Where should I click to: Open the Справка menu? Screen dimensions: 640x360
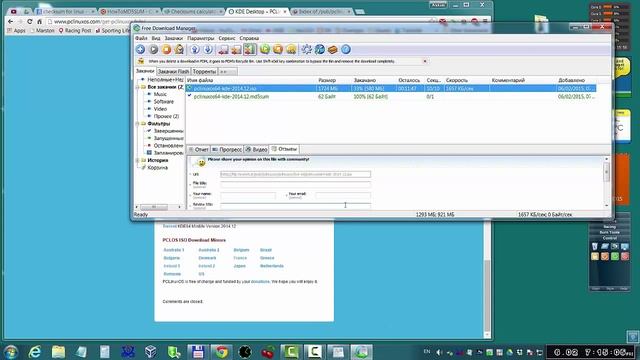pos(249,38)
